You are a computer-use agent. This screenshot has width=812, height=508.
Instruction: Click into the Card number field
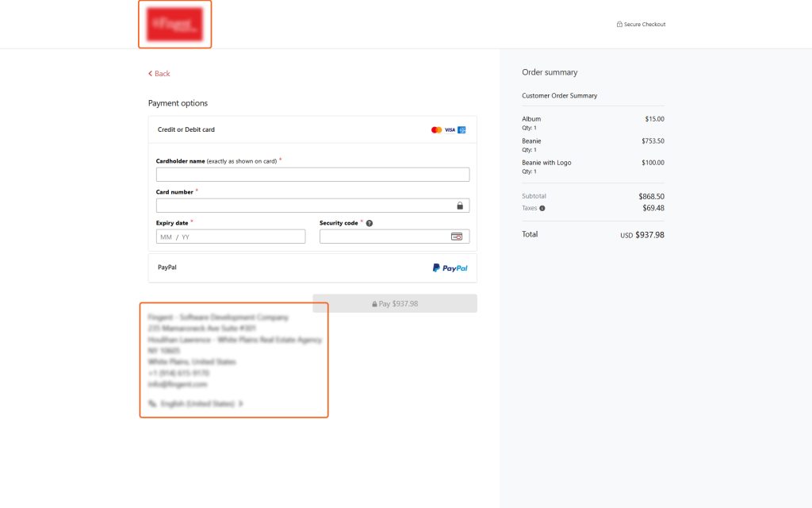304,206
